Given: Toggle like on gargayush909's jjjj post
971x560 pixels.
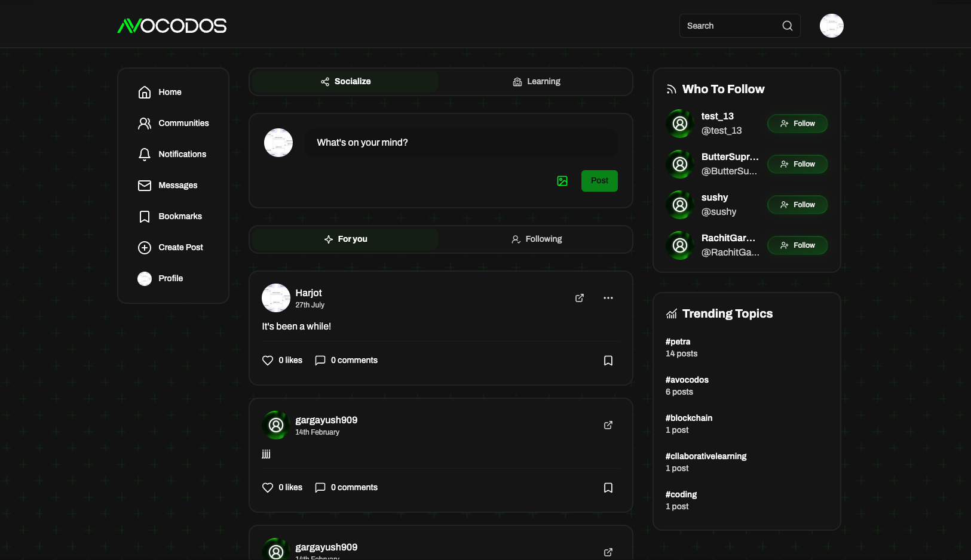Looking at the screenshot, I should coord(267,487).
